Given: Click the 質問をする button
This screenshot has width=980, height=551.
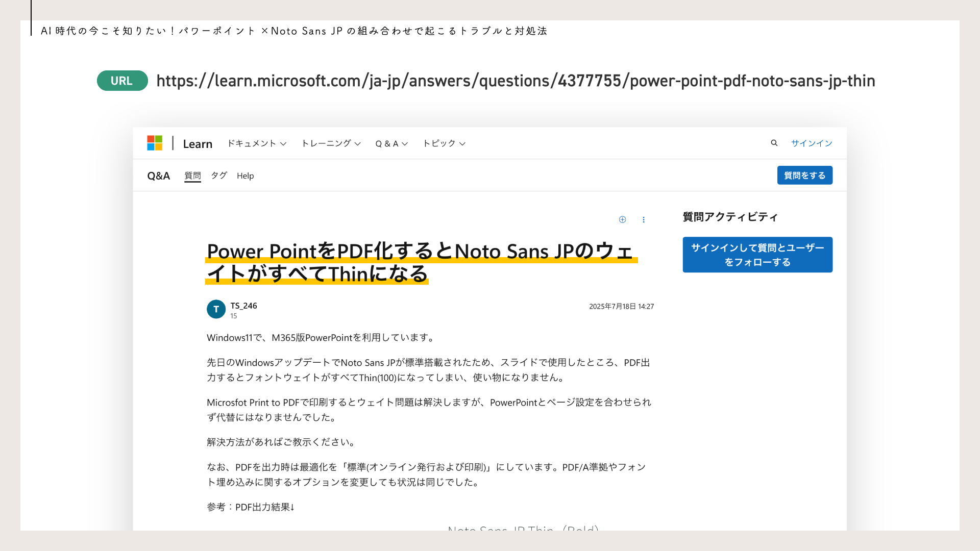Looking at the screenshot, I should tap(804, 175).
